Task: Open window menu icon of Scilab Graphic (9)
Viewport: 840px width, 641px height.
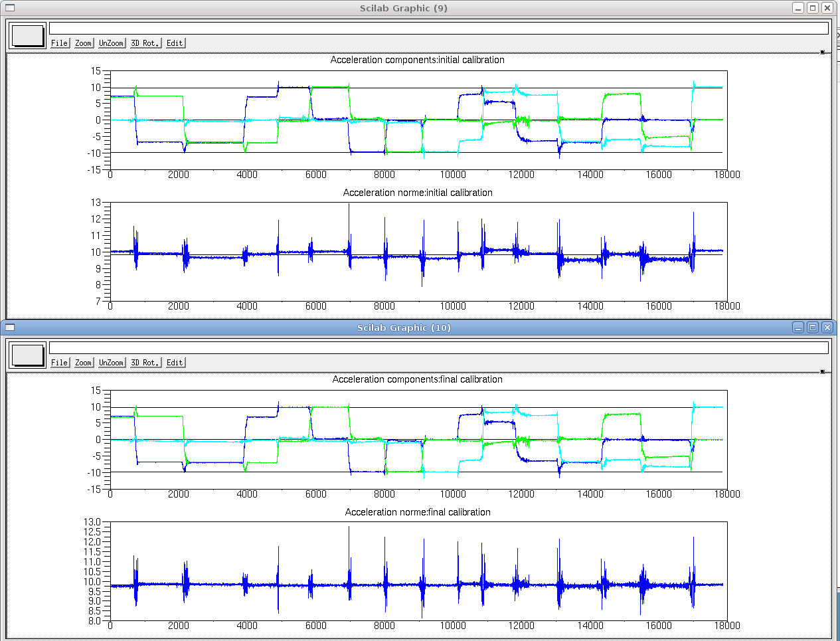Action: click(9, 8)
